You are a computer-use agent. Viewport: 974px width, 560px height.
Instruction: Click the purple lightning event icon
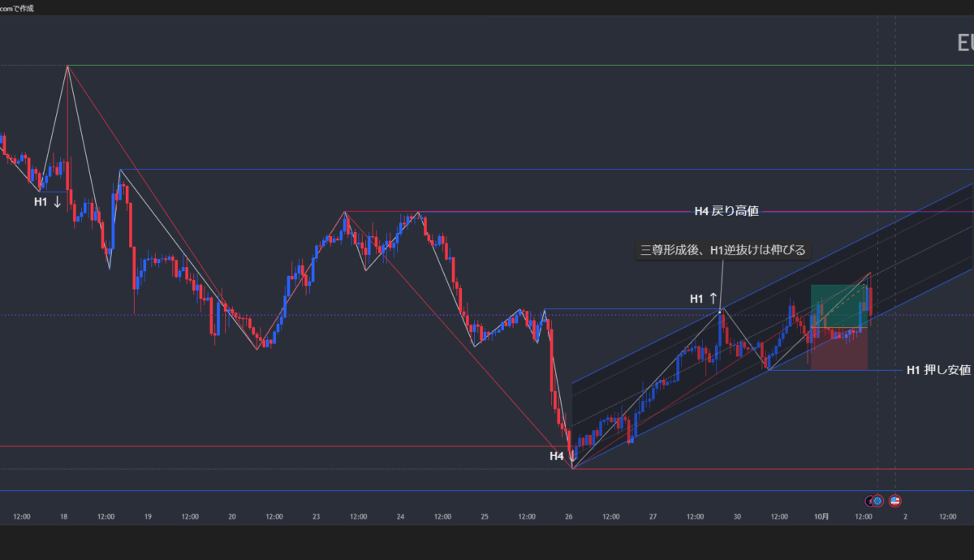(x=870, y=501)
